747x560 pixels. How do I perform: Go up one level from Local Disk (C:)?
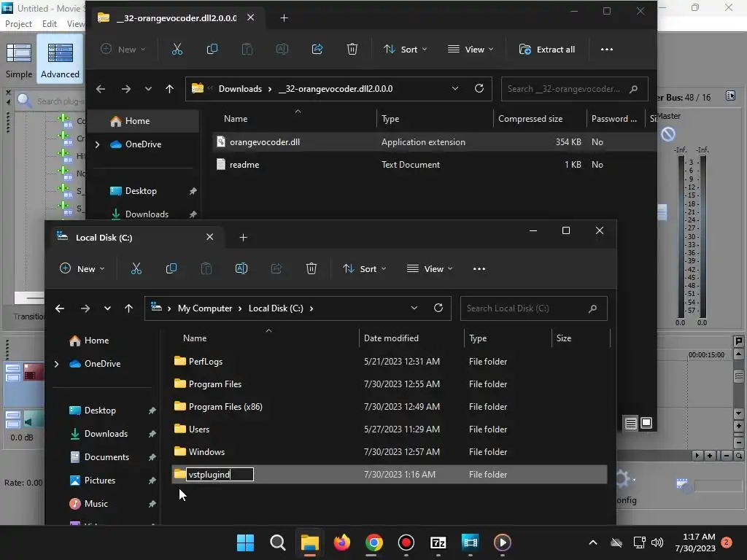pos(128,308)
